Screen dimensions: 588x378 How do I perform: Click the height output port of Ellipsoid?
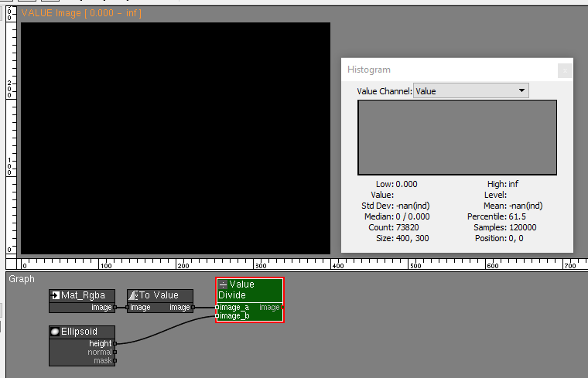(115, 343)
